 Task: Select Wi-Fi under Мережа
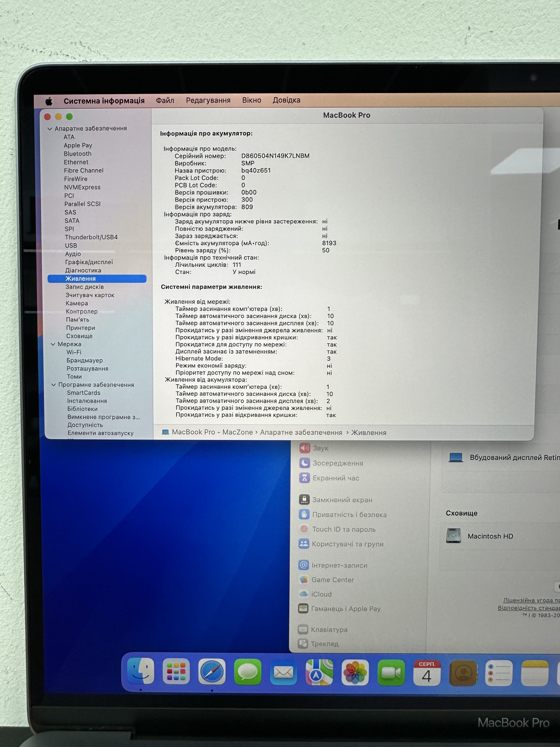(x=74, y=352)
